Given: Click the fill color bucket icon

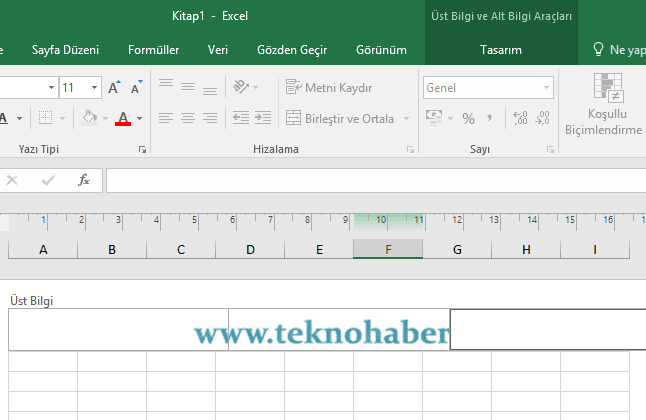Looking at the screenshot, I should [89, 118].
